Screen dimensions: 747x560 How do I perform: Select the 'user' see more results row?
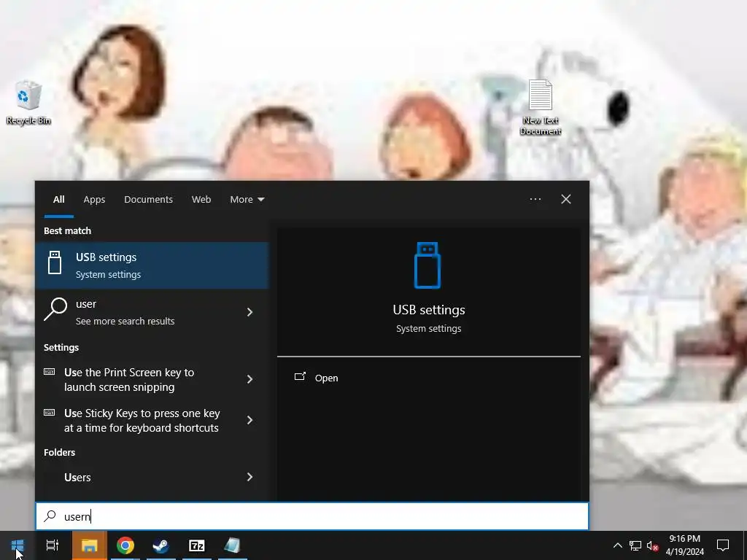[152, 312]
